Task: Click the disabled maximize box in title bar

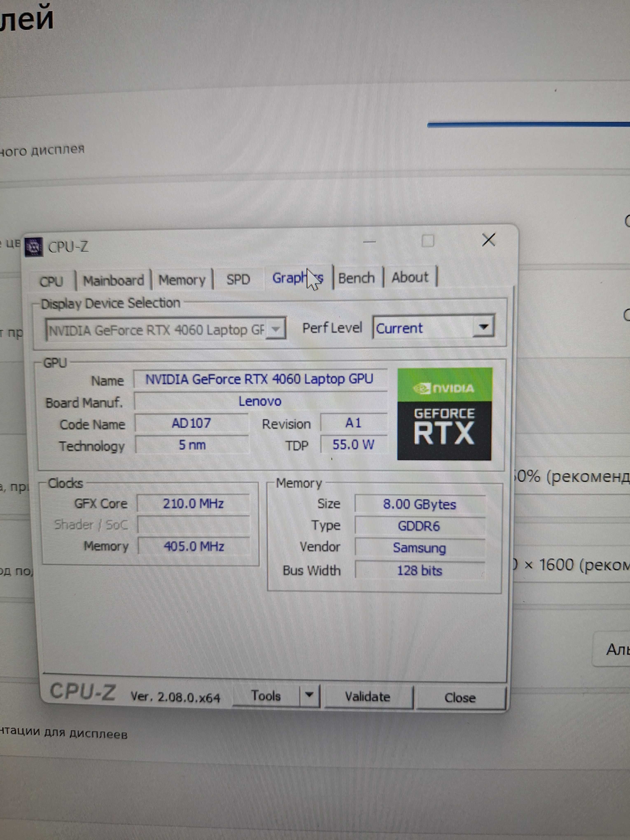Action: 428,241
